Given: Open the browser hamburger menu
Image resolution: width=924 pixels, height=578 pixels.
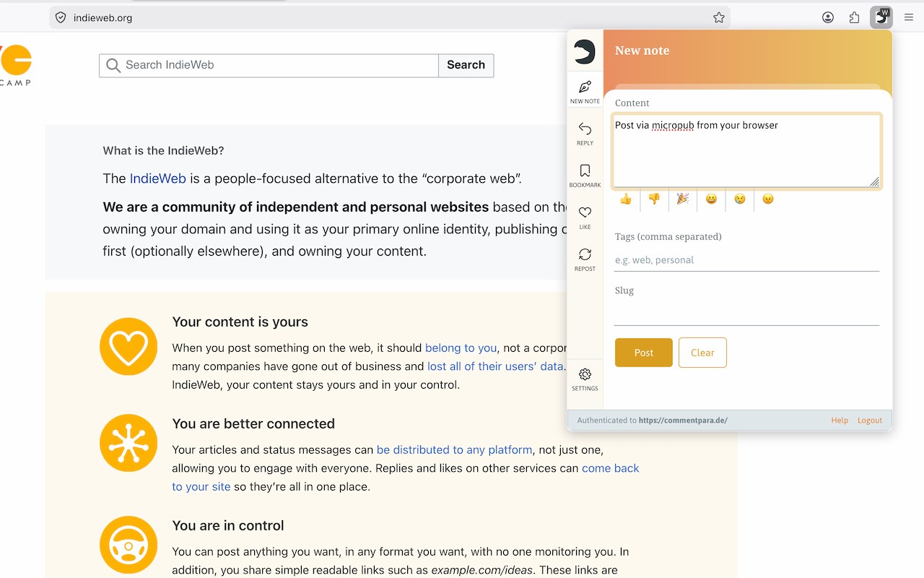Looking at the screenshot, I should 909,17.
